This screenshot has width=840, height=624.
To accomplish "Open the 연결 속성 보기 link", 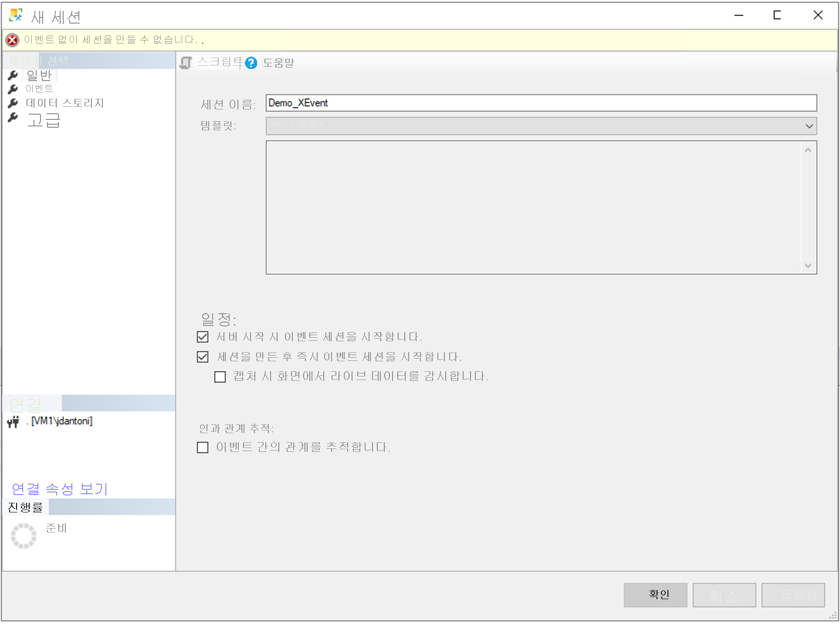I will 60,489.
